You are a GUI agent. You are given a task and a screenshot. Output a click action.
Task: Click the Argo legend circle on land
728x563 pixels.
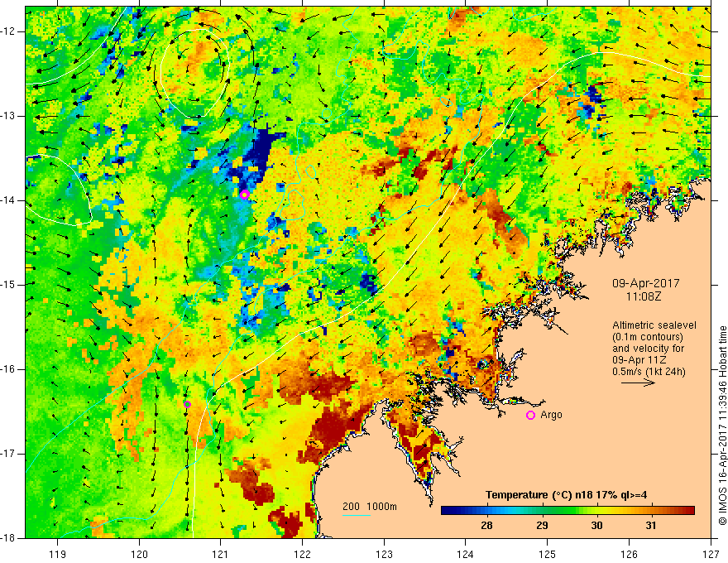530,416
